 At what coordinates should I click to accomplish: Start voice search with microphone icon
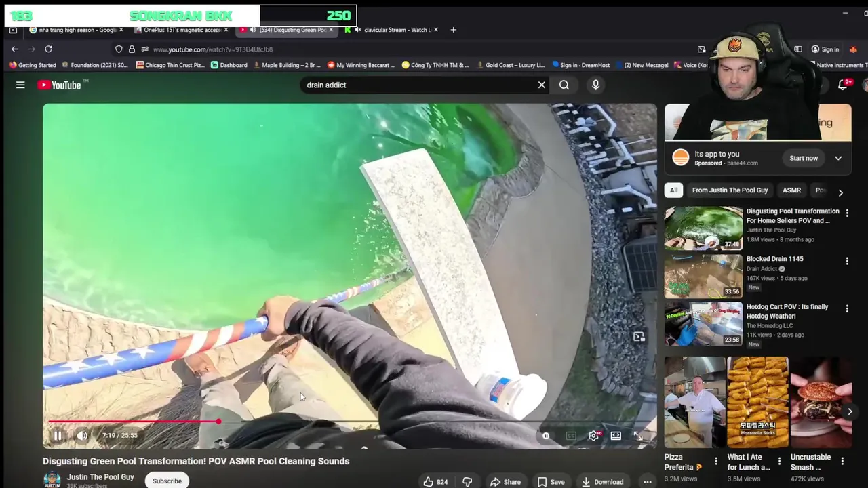point(595,85)
